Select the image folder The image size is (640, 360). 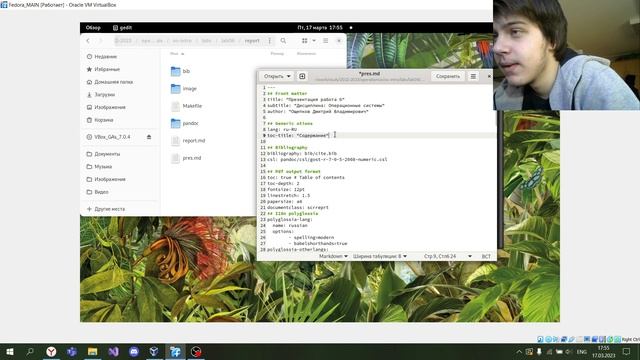tap(184, 89)
